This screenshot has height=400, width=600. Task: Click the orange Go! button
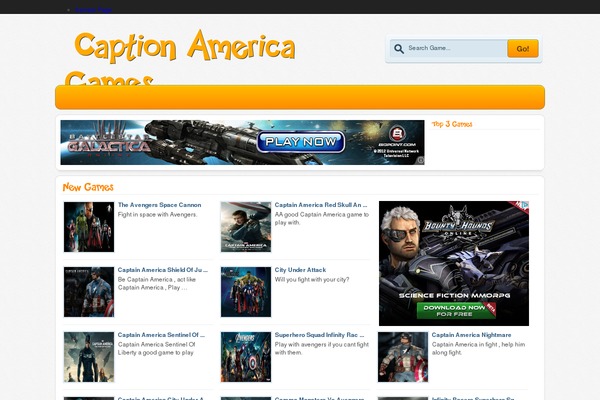click(x=523, y=49)
